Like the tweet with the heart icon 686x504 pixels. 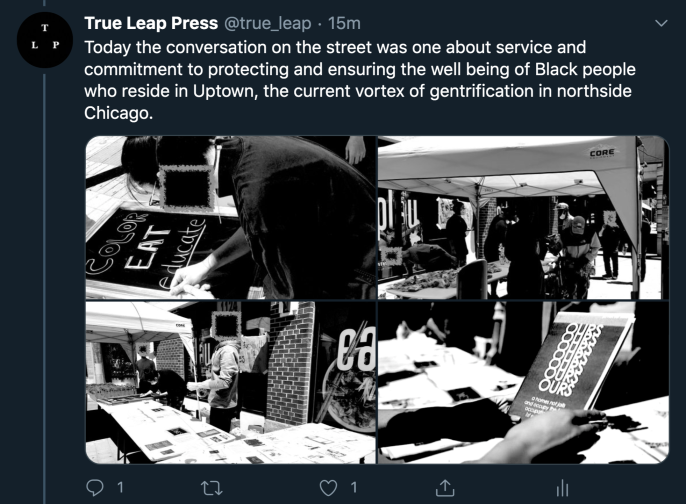click(x=328, y=488)
